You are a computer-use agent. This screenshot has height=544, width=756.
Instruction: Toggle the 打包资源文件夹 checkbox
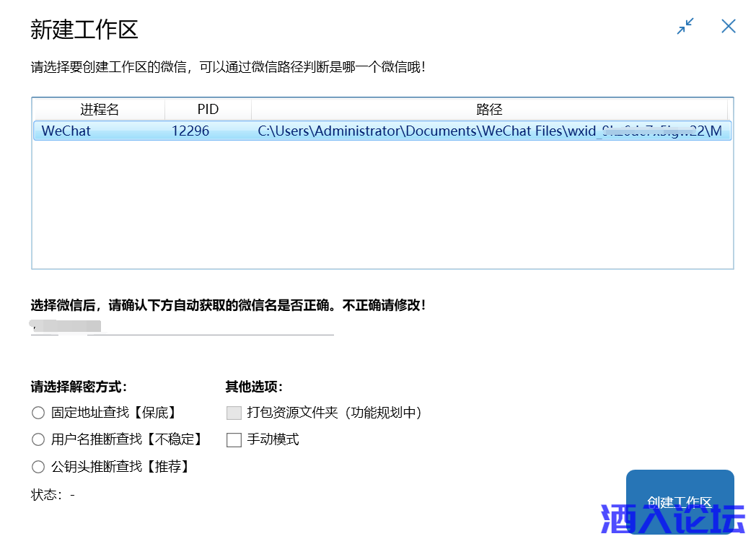(234, 413)
